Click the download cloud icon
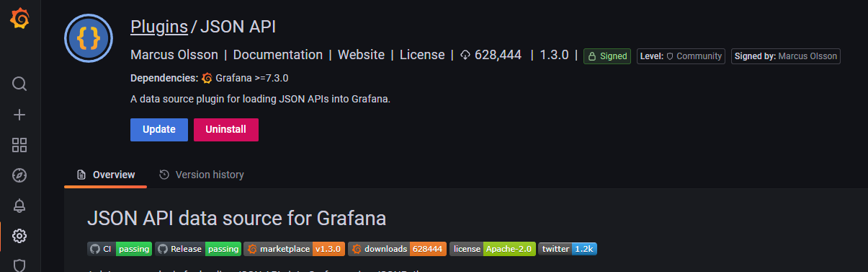 click(465, 56)
